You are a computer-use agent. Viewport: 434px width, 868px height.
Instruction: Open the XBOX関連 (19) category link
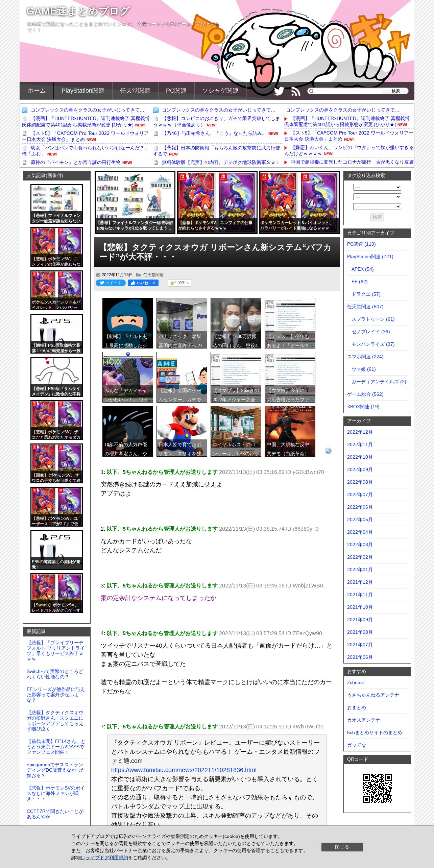tap(363, 407)
